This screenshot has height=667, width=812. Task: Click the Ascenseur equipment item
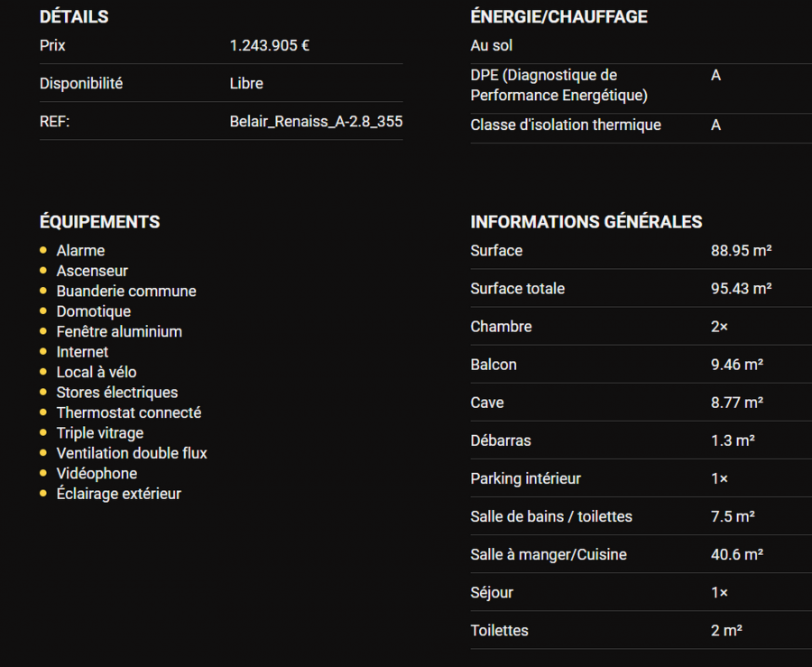pyautogui.click(x=92, y=271)
